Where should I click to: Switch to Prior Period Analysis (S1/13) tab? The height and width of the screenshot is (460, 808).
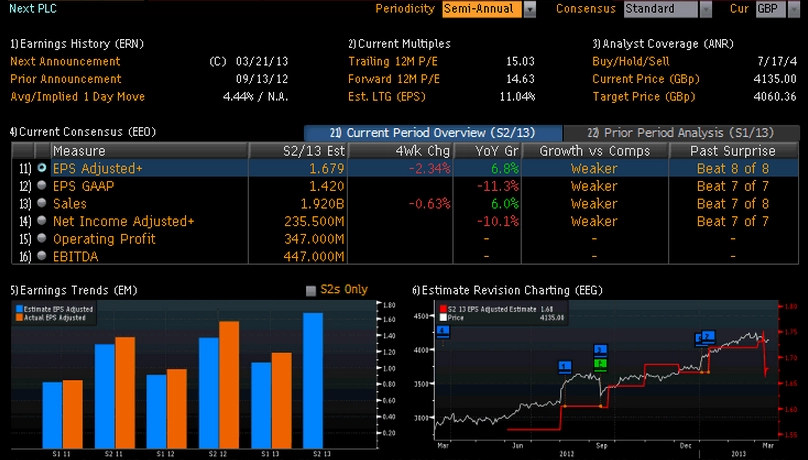[681, 133]
